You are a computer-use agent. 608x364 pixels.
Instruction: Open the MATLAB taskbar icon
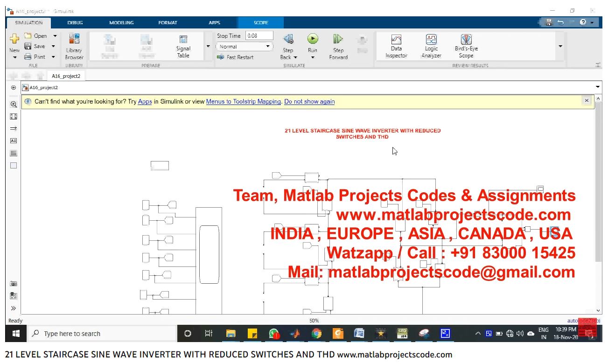click(295, 334)
